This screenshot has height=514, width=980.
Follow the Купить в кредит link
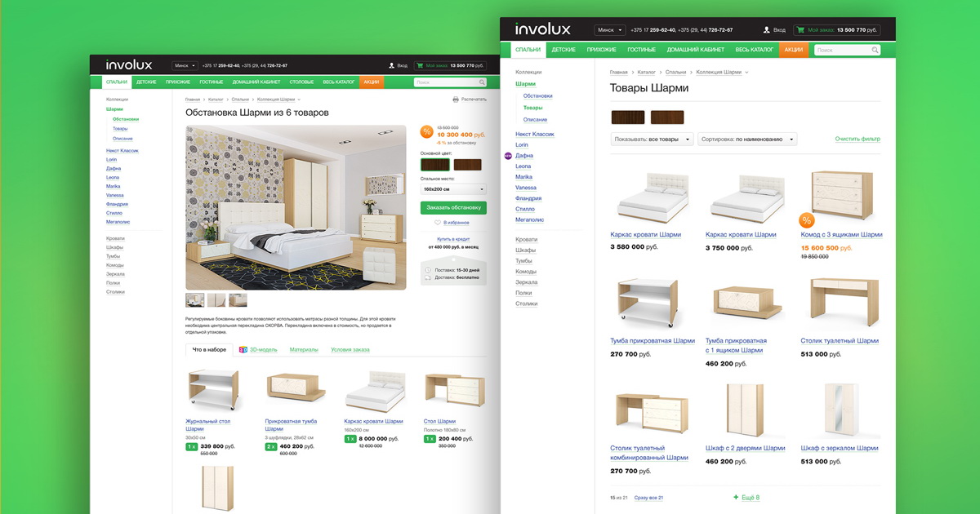(453, 239)
